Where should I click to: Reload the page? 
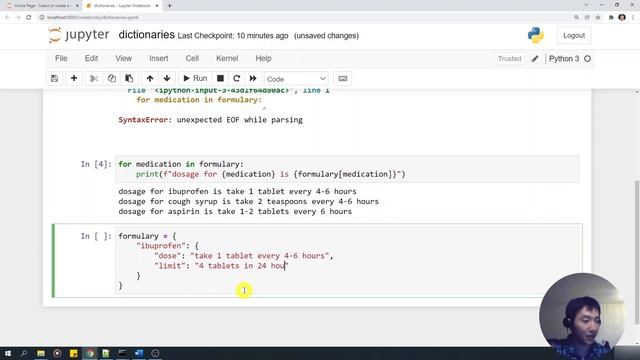click(x=29, y=18)
